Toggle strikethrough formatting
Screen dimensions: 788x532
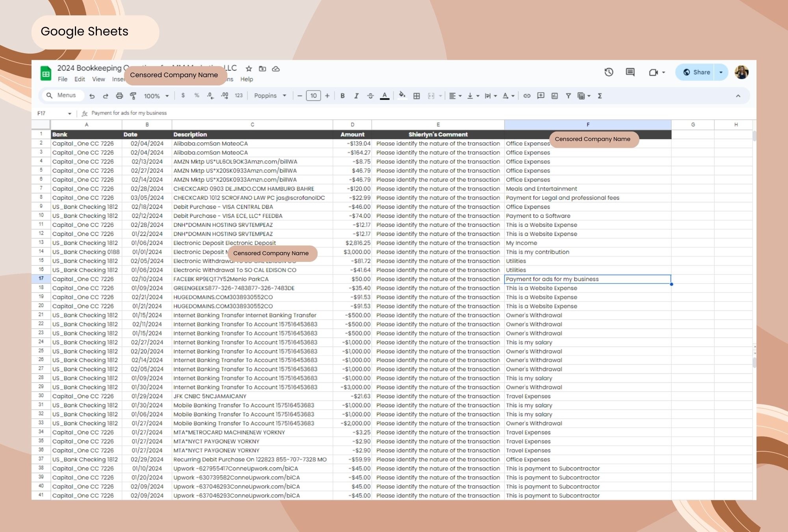370,96
